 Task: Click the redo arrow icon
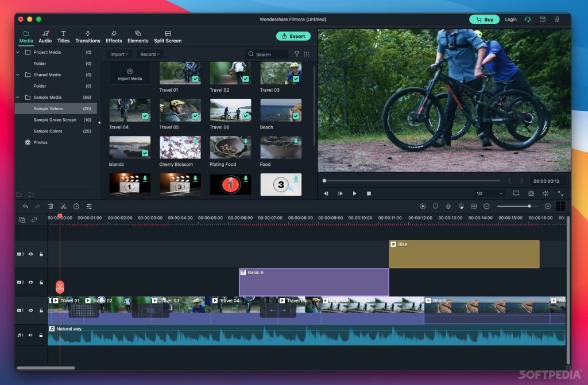37,206
